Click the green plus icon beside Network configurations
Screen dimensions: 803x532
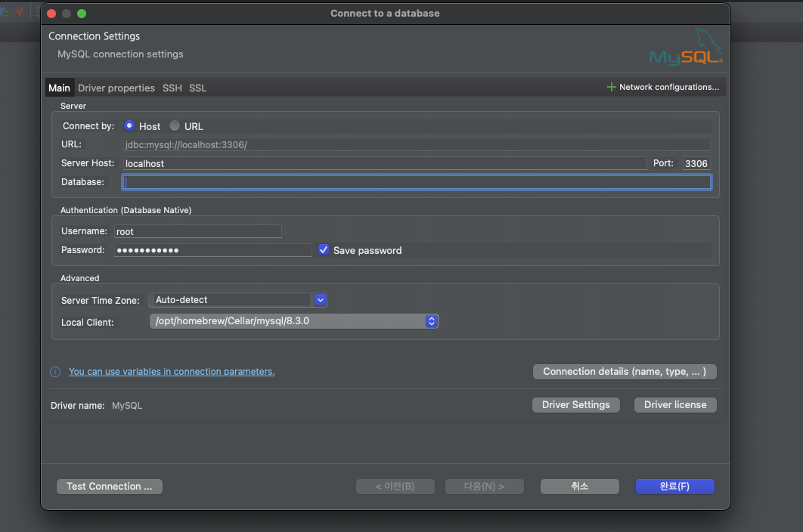[611, 87]
